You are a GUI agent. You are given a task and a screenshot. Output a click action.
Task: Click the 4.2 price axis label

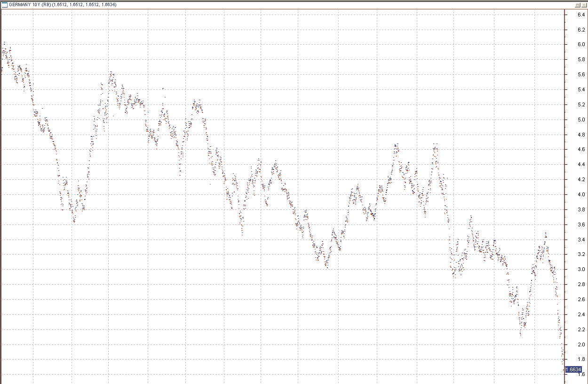581,180
